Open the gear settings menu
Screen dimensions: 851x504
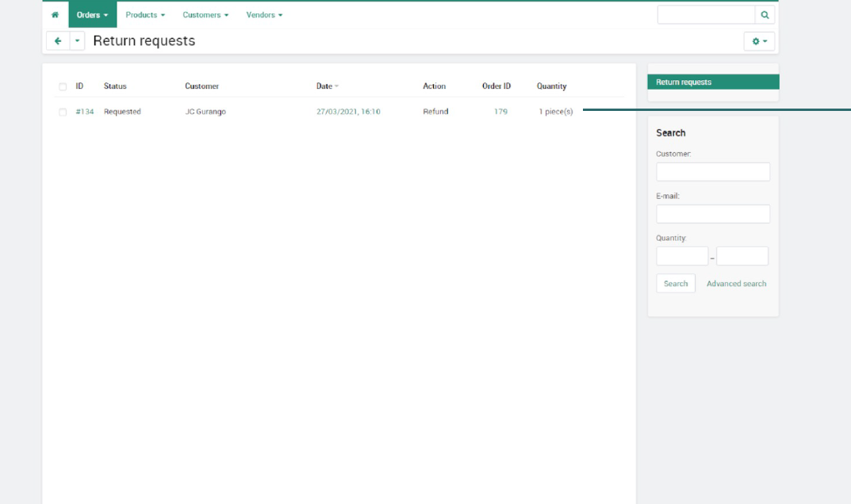[x=759, y=41]
